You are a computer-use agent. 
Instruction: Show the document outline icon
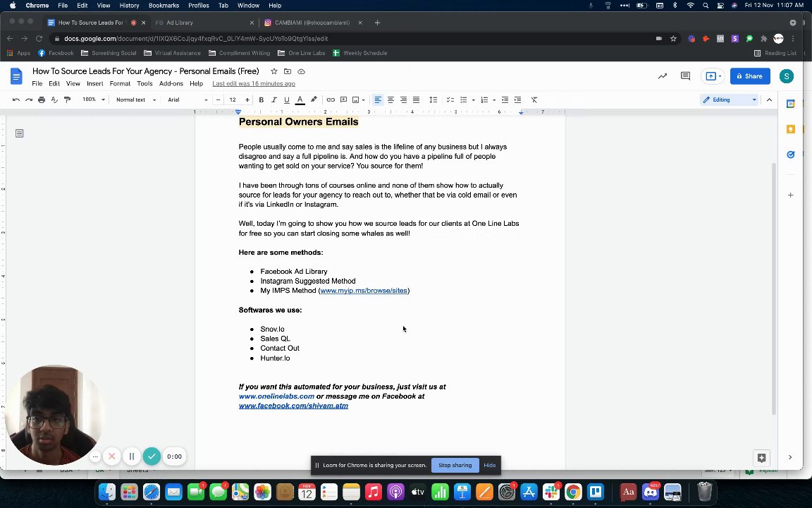(19, 133)
